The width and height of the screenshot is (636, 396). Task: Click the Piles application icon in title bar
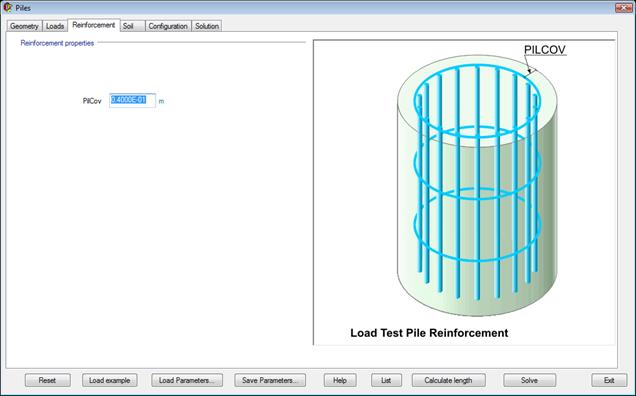pyautogui.click(x=7, y=7)
